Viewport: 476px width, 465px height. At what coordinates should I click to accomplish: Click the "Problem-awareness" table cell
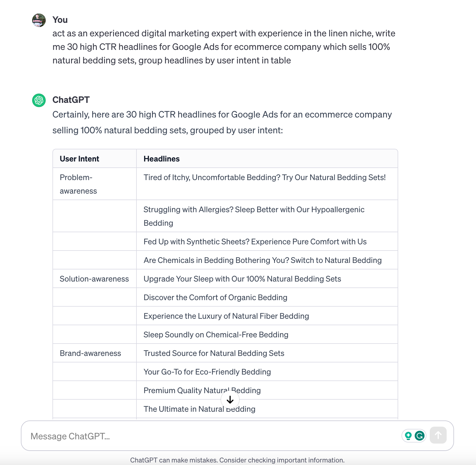(78, 184)
